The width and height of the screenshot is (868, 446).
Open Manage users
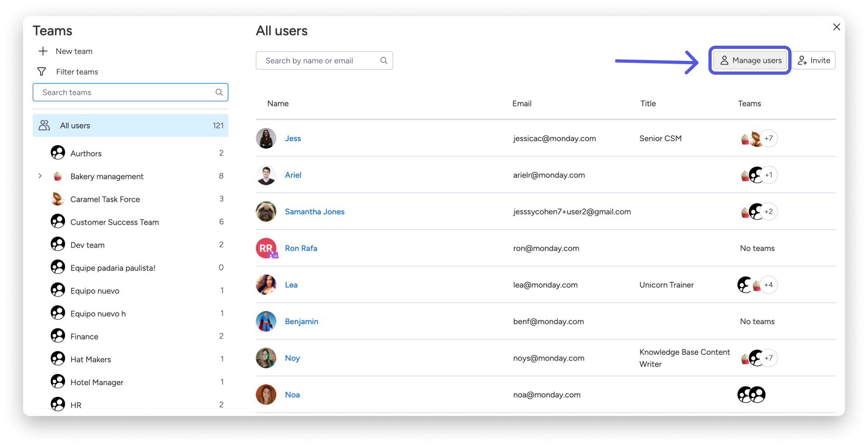pos(749,60)
